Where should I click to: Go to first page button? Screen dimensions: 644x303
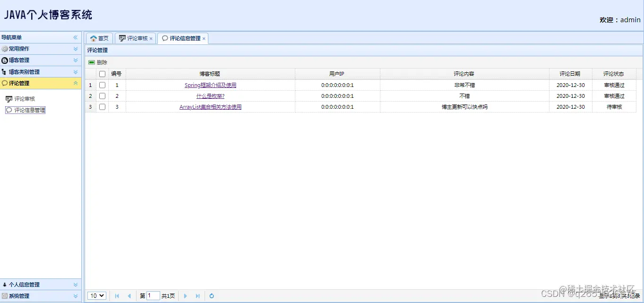117,296
